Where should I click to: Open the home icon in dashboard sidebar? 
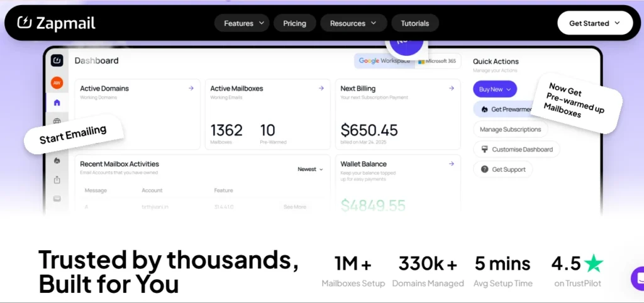[57, 102]
